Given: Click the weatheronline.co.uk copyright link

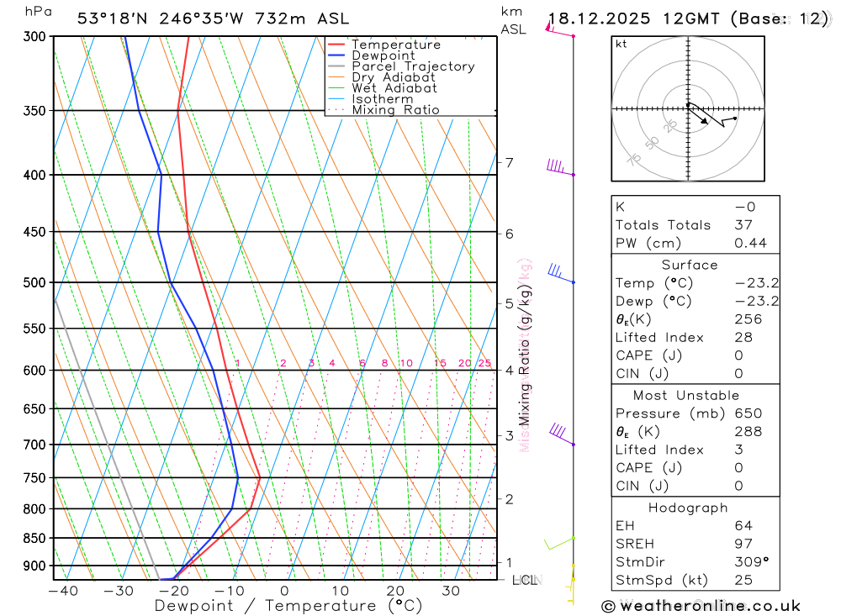Looking at the screenshot, I should 701,606.
